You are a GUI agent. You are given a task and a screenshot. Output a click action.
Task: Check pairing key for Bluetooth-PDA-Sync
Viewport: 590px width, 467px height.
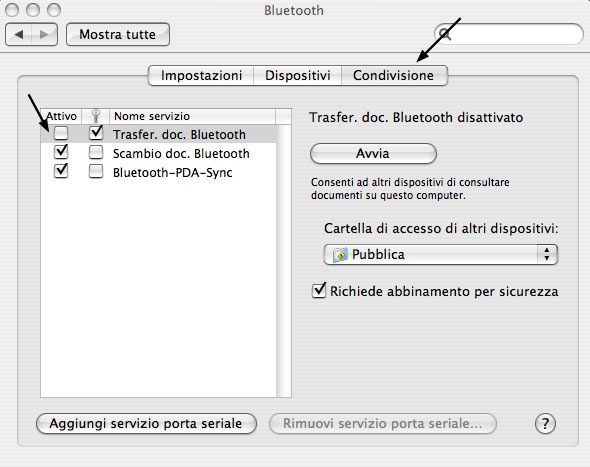pyautogui.click(x=96, y=171)
